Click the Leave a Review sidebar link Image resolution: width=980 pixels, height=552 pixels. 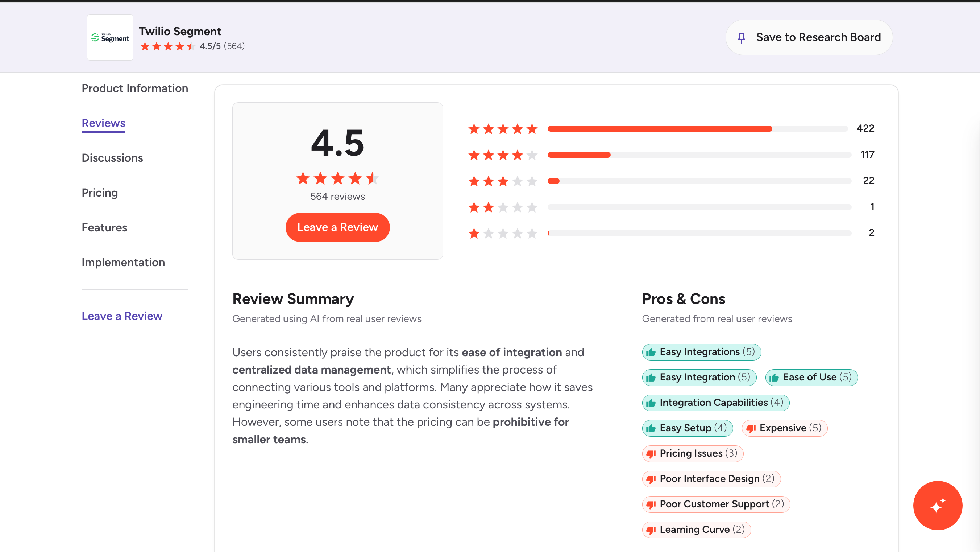[x=122, y=316]
